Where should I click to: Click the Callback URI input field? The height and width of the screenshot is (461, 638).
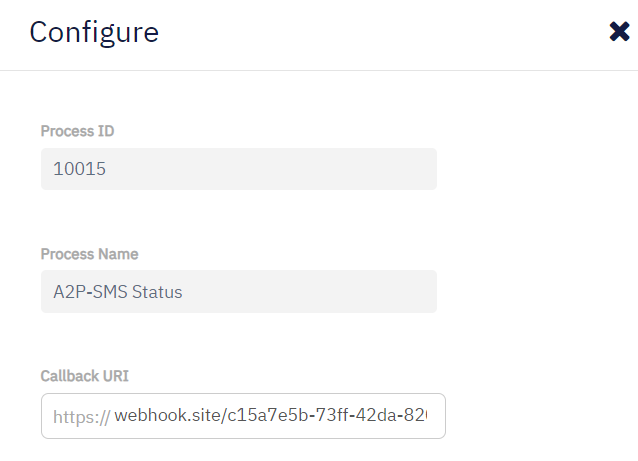coord(270,416)
